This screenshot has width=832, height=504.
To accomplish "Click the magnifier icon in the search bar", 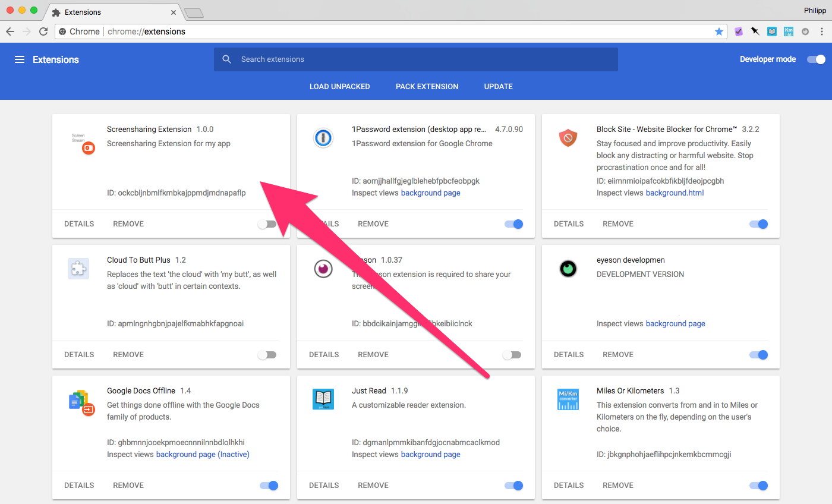I will click(226, 59).
